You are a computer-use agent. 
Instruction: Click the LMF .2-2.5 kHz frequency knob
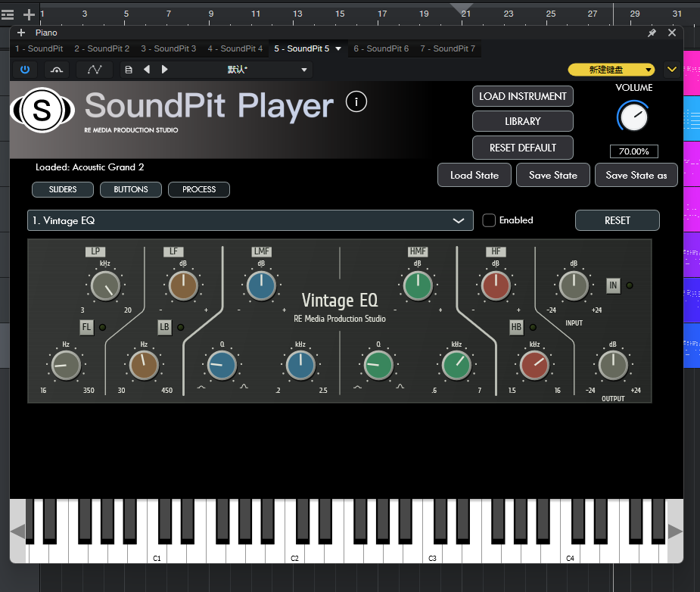[300, 366]
